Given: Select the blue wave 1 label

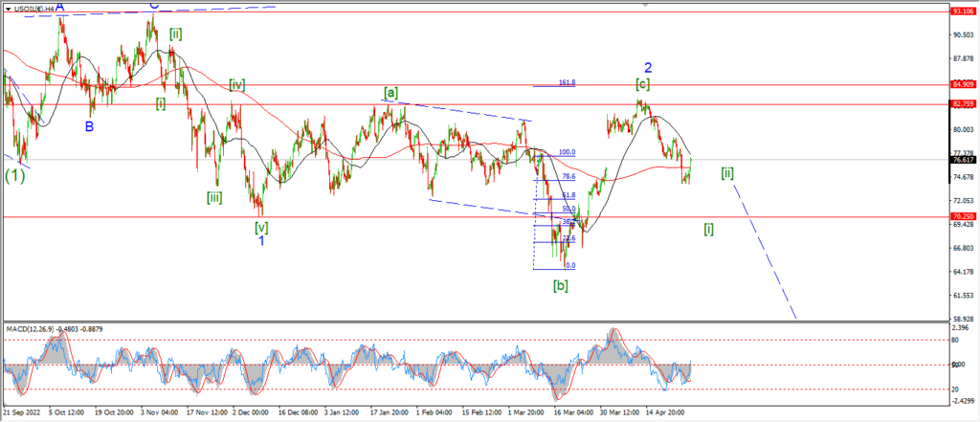Looking at the screenshot, I should (261, 240).
